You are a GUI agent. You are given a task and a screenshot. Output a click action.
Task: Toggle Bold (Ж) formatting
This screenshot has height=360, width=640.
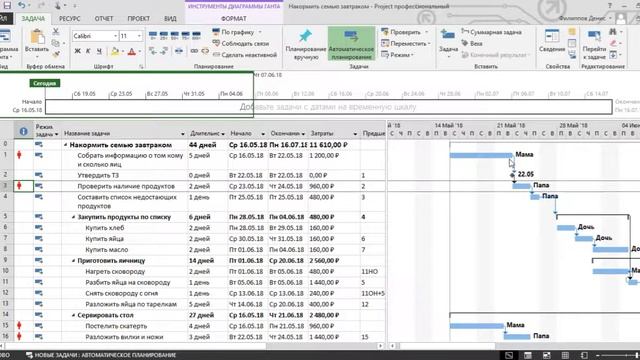point(77,51)
